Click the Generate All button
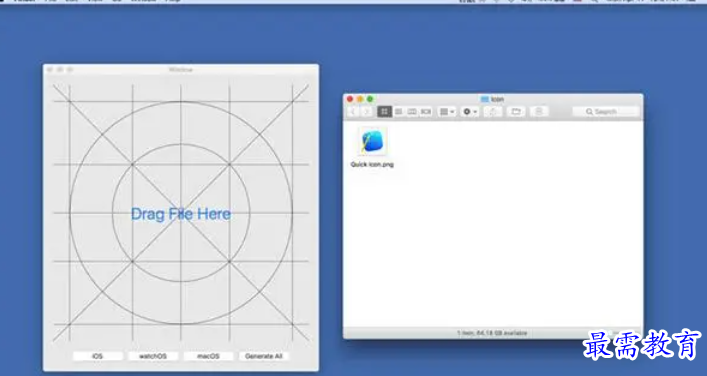The width and height of the screenshot is (707, 376). [x=264, y=356]
